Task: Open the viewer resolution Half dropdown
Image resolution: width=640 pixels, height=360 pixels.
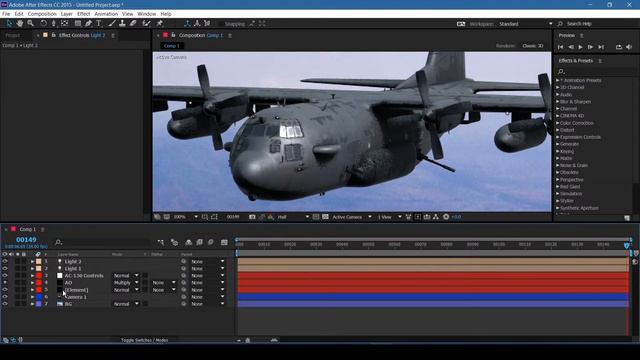Action: 293,217
